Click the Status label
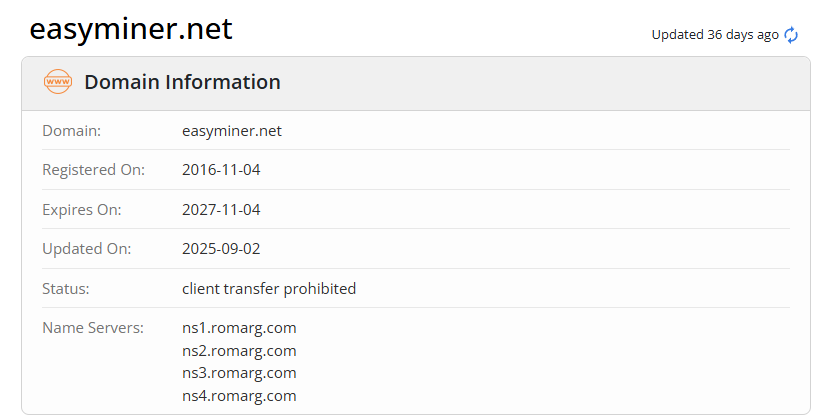This screenshot has width=816, height=419. [66, 289]
